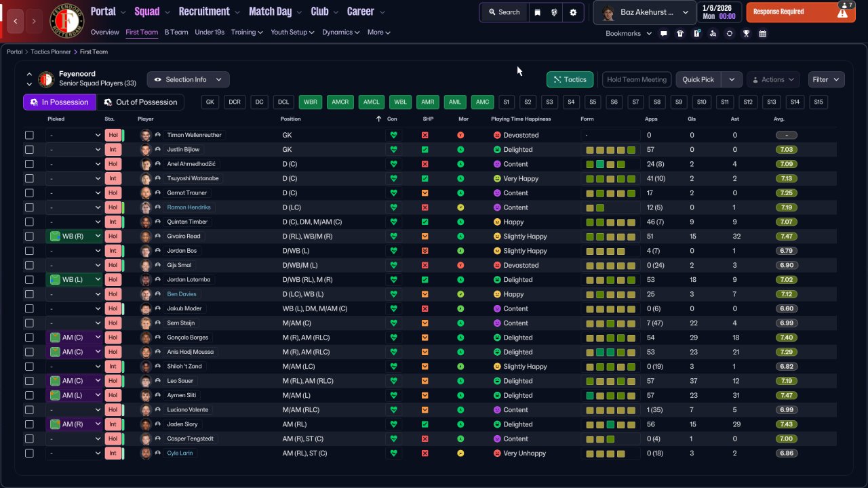Tick the checkbox for Leo Sauer

coord(29,381)
